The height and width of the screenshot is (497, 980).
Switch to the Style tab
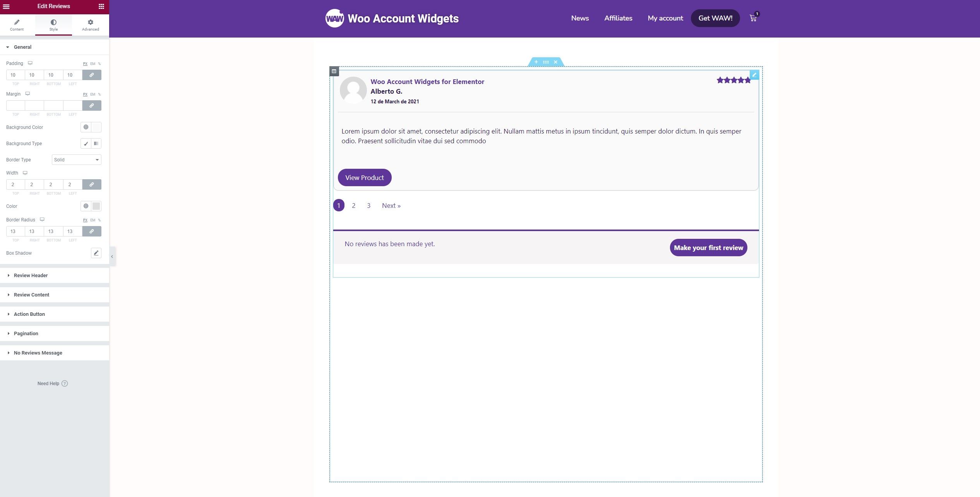53,25
